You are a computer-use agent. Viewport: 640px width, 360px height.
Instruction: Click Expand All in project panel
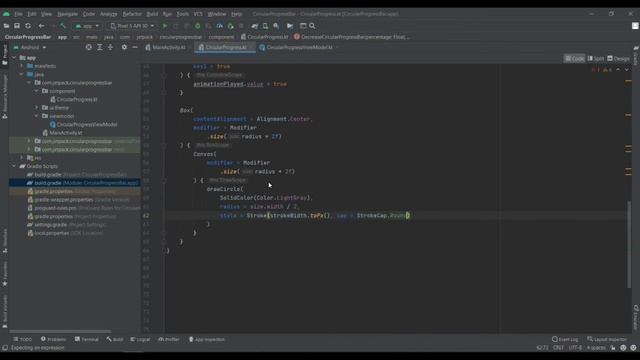[x=100, y=47]
